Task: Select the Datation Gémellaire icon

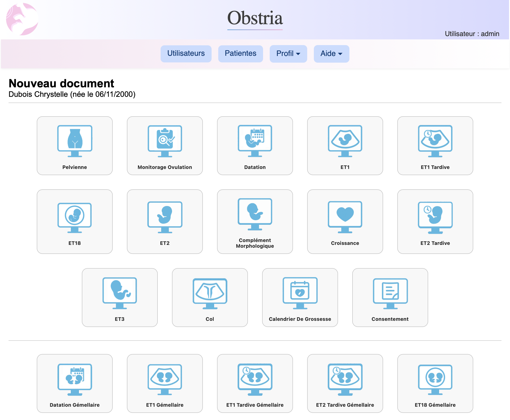Action: 74,379
